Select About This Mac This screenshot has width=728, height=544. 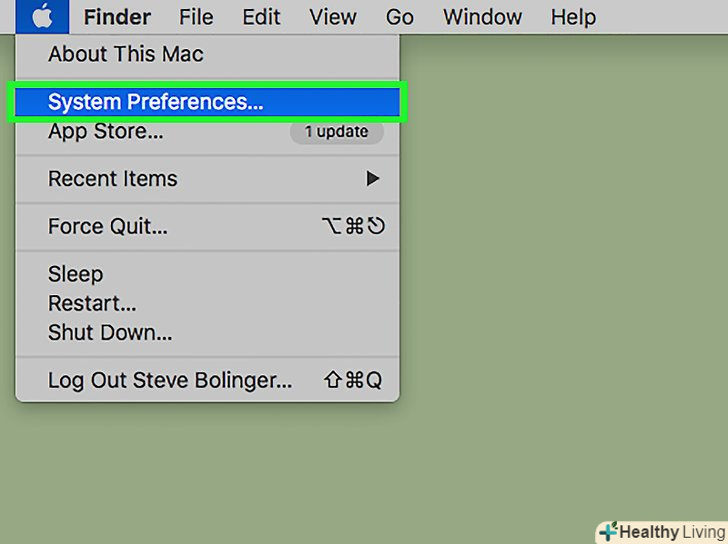125,54
